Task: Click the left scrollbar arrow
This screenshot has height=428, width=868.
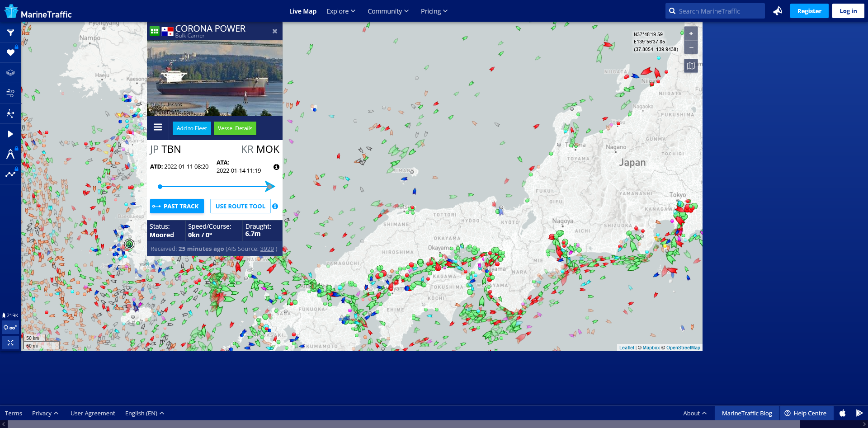Action: [x=4, y=424]
